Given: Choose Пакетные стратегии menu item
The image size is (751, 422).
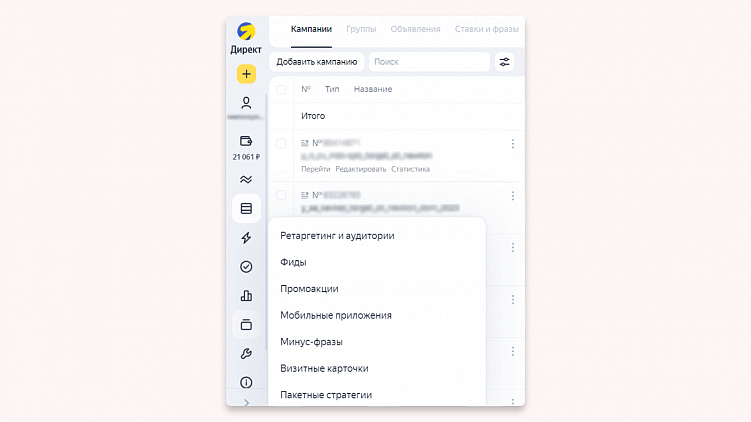Looking at the screenshot, I should click(x=326, y=395).
